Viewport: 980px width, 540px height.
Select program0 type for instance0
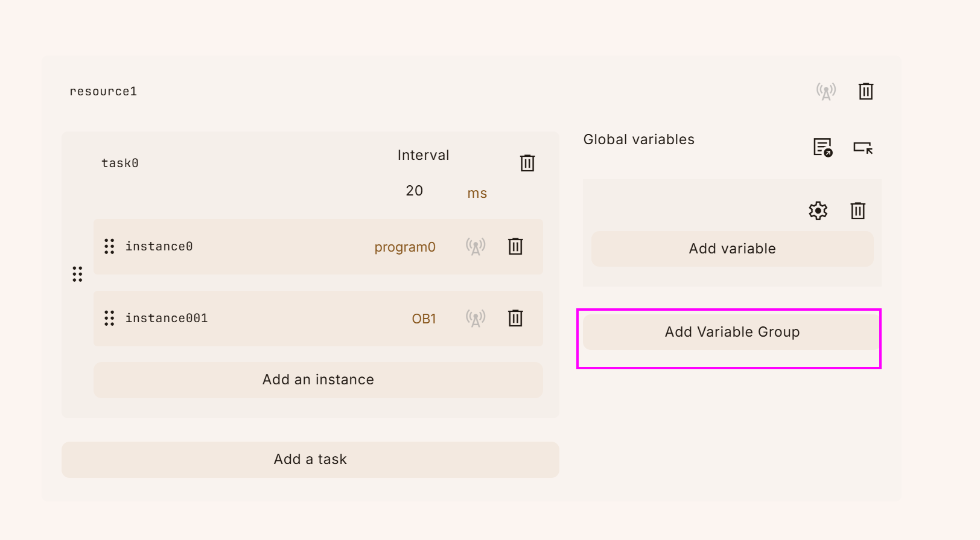point(405,247)
